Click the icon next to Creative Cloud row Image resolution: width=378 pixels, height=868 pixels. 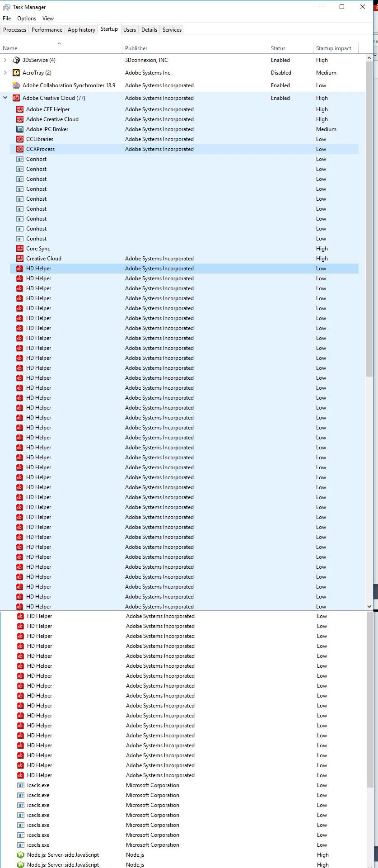click(20, 259)
